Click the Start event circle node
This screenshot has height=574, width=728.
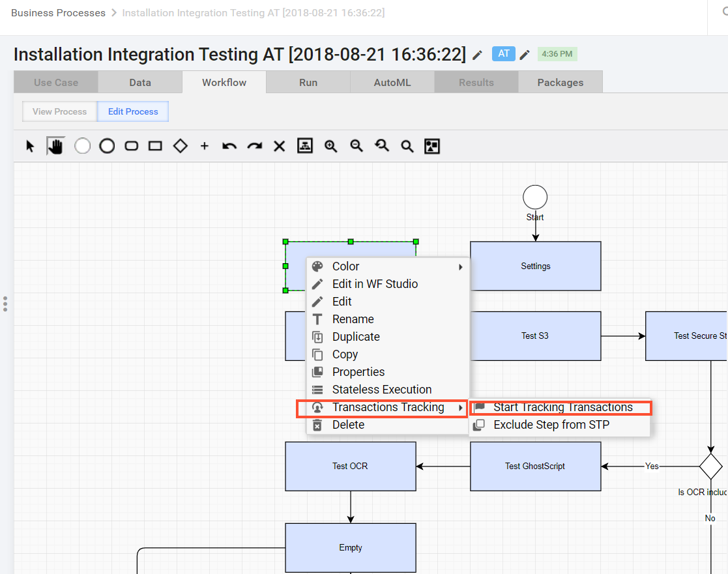[535, 197]
